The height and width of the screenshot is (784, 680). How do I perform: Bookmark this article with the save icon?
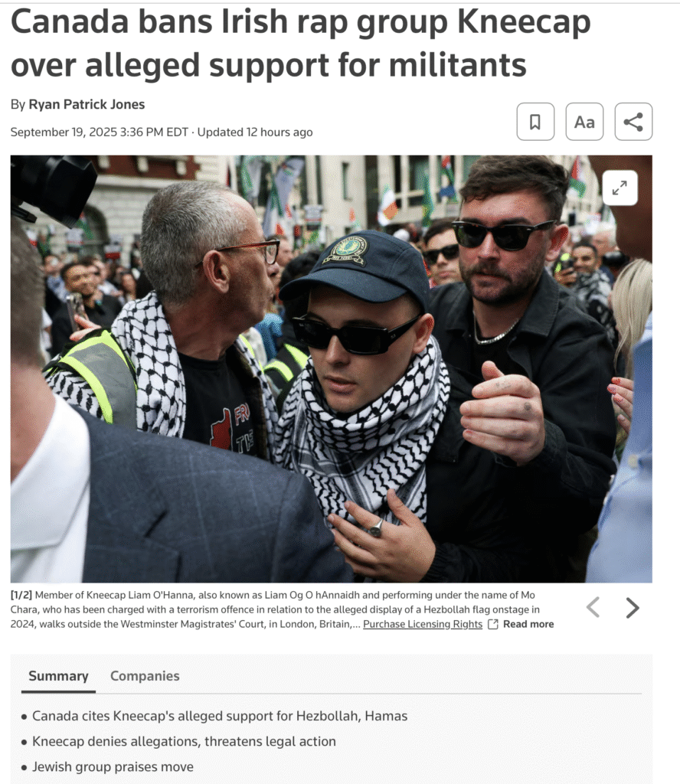coord(535,122)
